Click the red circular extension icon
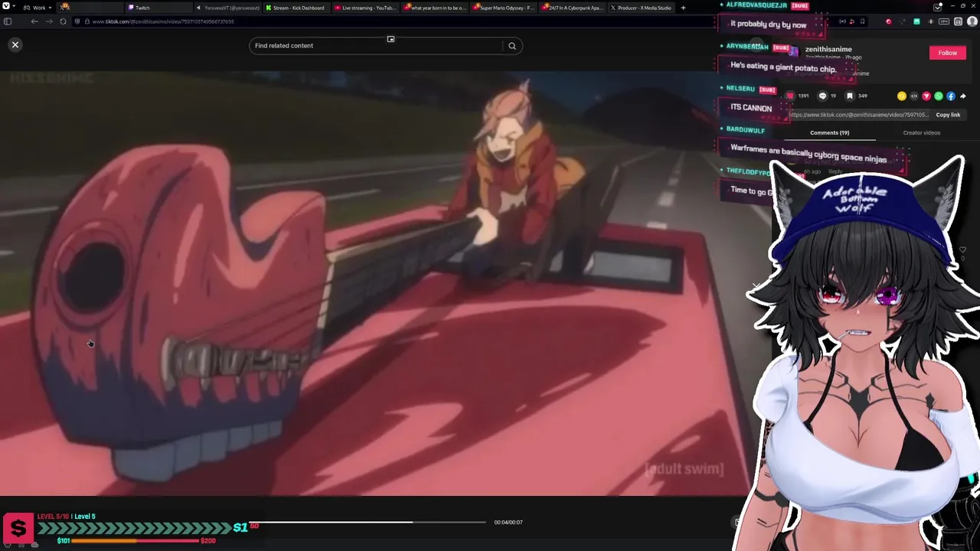Viewport: 980px width, 551px height. coord(888,21)
